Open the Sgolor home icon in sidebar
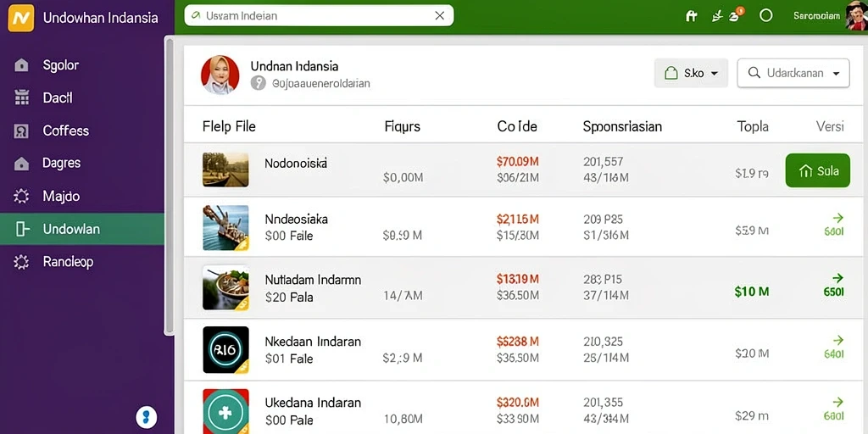This screenshot has width=868, height=434. 21,65
